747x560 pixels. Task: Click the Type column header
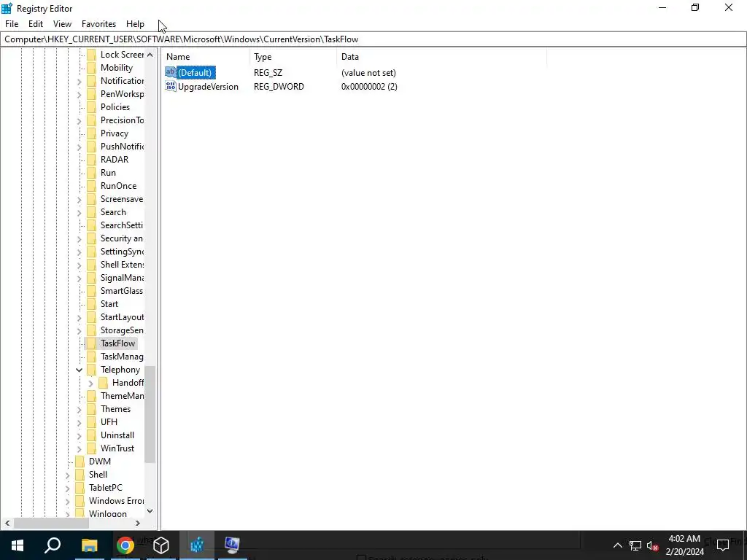[x=293, y=57]
